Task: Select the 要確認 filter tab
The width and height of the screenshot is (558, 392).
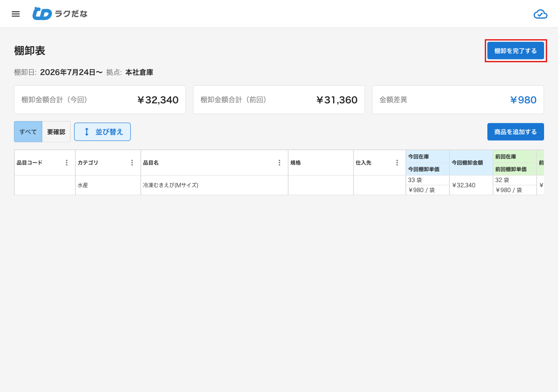Action: [x=56, y=132]
